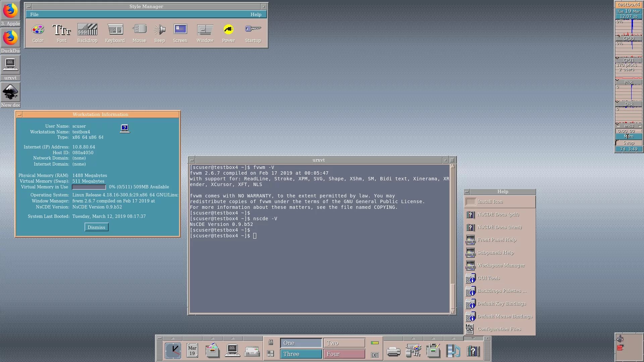Switch to workspace Two
The height and width of the screenshot is (362, 644).
[344, 343]
